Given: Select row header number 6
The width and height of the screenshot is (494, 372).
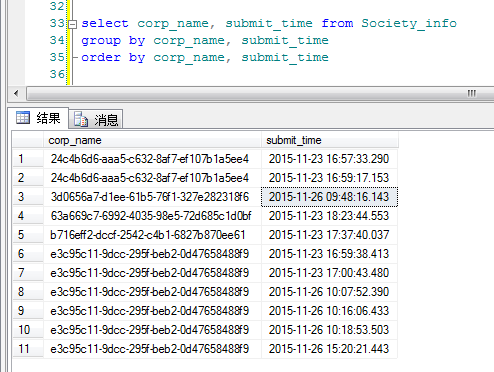Looking at the screenshot, I should click(x=28, y=254).
